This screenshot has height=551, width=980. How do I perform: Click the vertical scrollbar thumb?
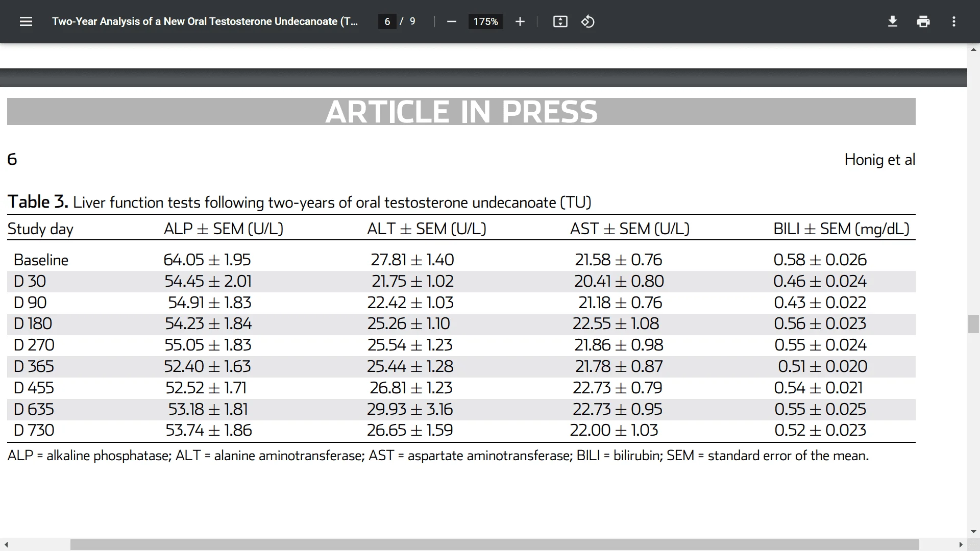[973, 324]
